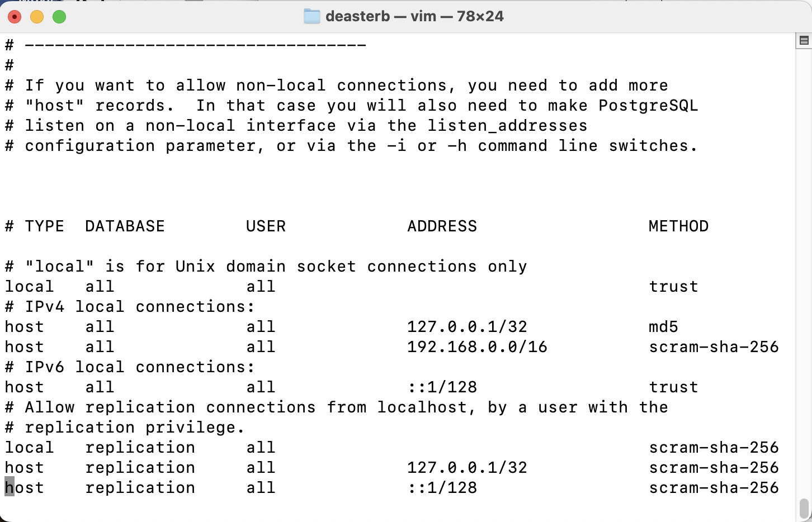Click 'trust' on the IPv6 host line

(x=673, y=387)
